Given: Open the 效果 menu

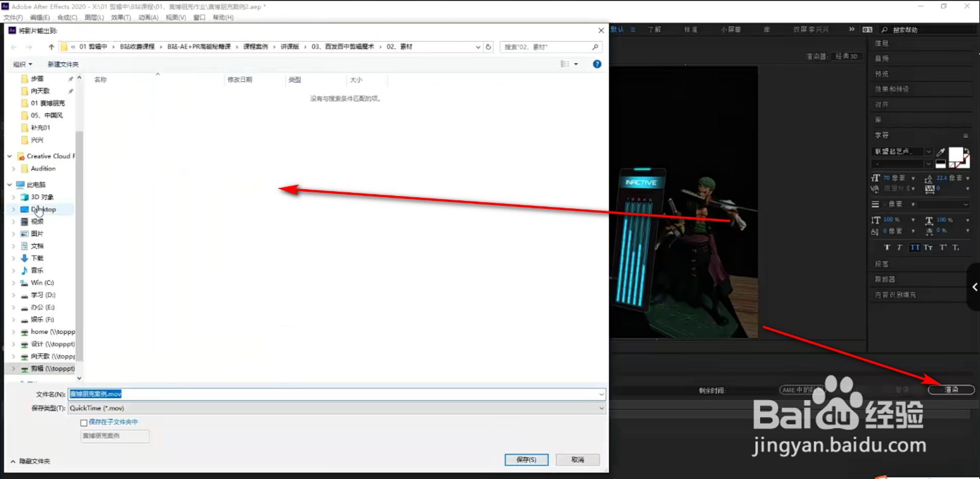Looking at the screenshot, I should point(121,18).
